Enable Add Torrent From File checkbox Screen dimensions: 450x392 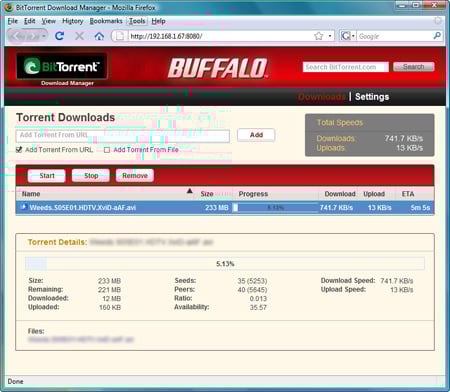tap(107, 150)
